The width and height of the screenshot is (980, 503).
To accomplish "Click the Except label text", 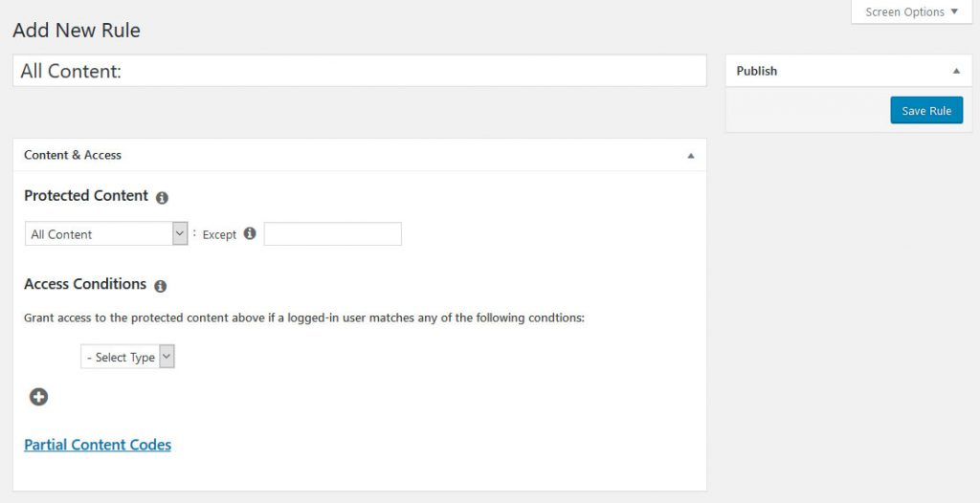I will point(219,234).
